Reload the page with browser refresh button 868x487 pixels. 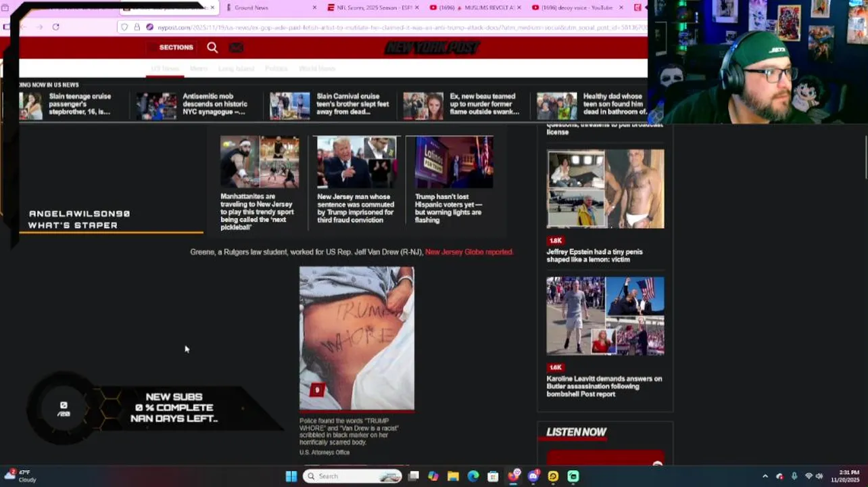click(x=55, y=27)
